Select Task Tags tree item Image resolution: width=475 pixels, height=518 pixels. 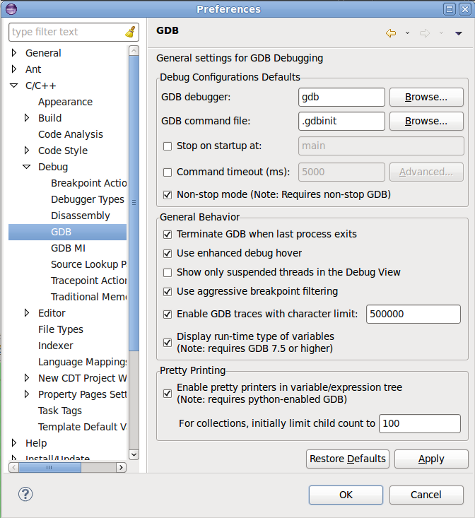[60, 410]
